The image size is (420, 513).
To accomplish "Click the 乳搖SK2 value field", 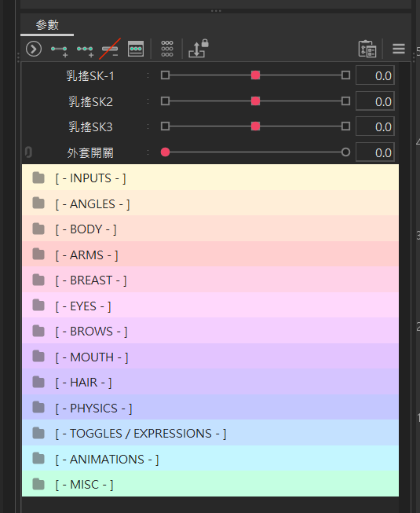I will pos(375,101).
